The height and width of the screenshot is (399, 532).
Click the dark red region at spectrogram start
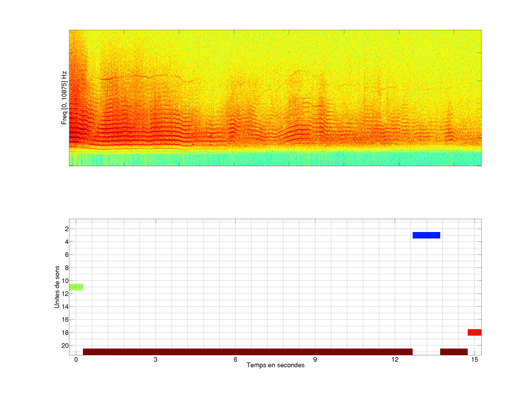coord(75,132)
